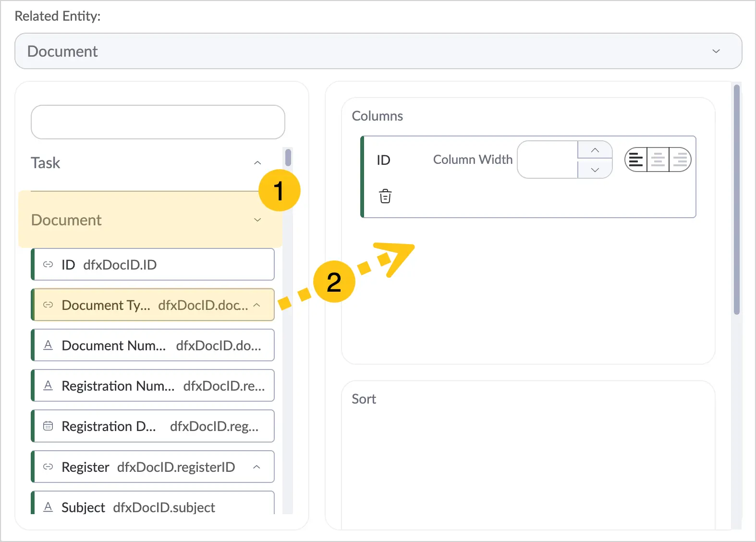Set ID column alignment to center
This screenshot has width=756, height=542.
coord(658,160)
